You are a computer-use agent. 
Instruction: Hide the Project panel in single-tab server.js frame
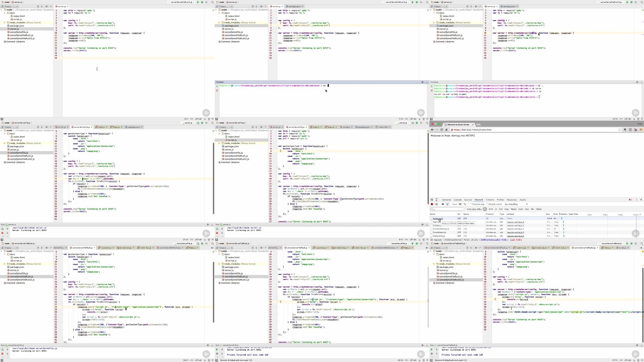point(51,6)
